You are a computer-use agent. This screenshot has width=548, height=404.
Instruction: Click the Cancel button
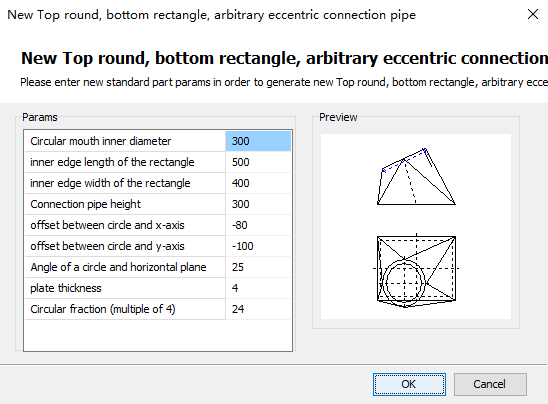(x=490, y=384)
